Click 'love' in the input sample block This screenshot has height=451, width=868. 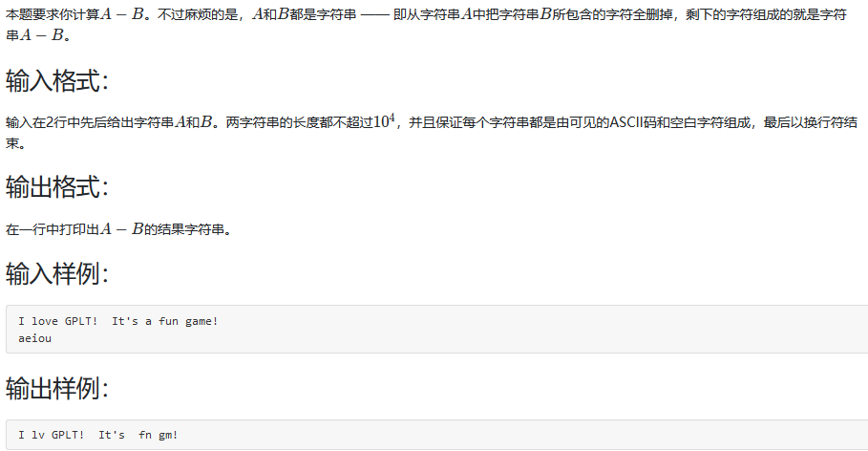click(x=44, y=321)
